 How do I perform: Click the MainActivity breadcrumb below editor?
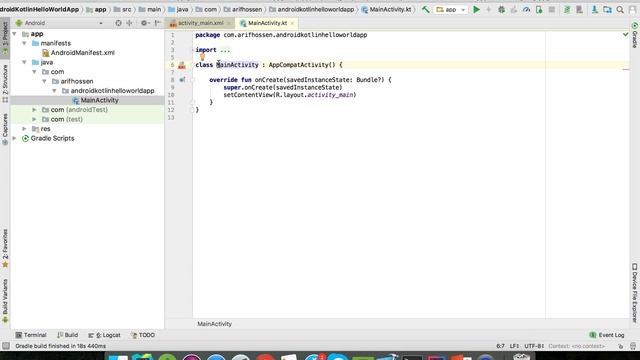point(214,324)
